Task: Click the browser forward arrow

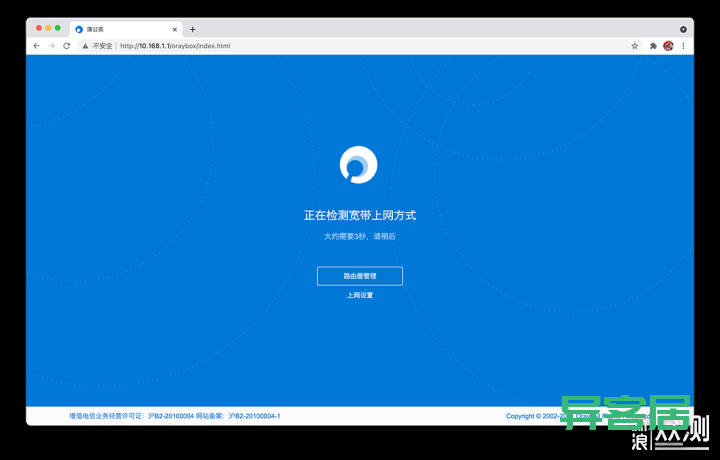Action: pyautogui.click(x=51, y=46)
